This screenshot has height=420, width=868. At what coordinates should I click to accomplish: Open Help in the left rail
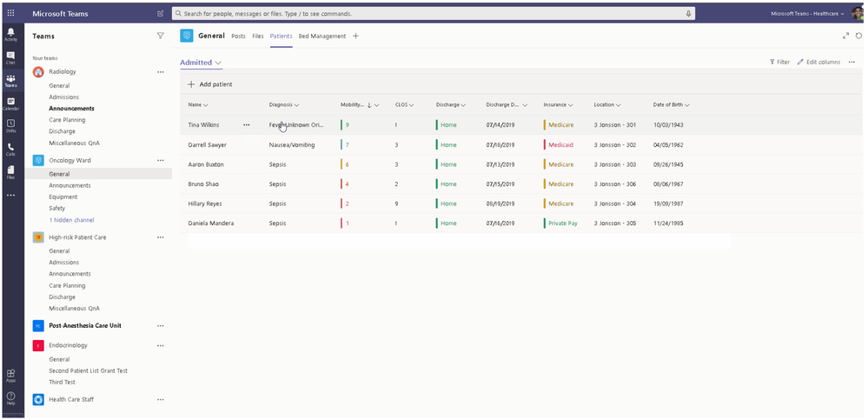(x=10, y=398)
